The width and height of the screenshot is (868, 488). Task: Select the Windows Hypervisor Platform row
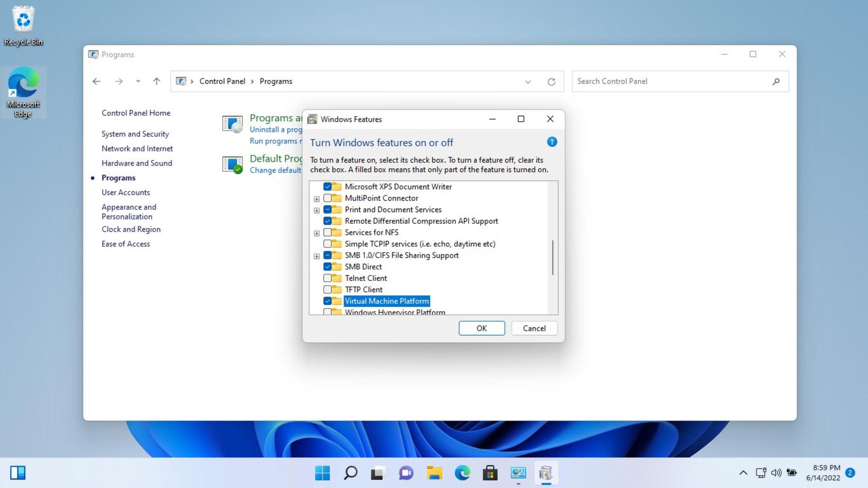coord(395,312)
